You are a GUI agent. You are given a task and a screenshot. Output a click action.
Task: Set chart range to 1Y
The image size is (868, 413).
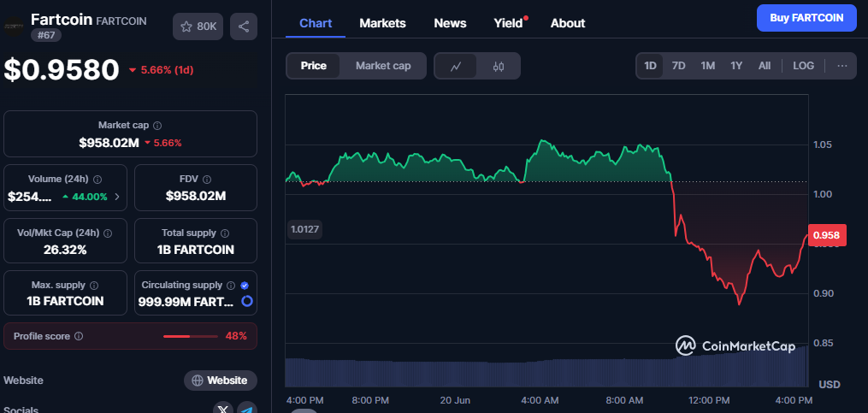736,66
